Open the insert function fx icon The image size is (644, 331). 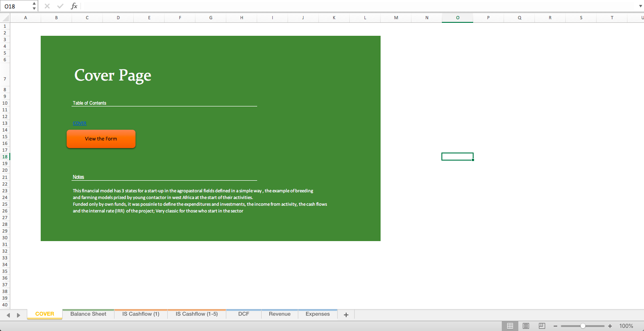[74, 6]
